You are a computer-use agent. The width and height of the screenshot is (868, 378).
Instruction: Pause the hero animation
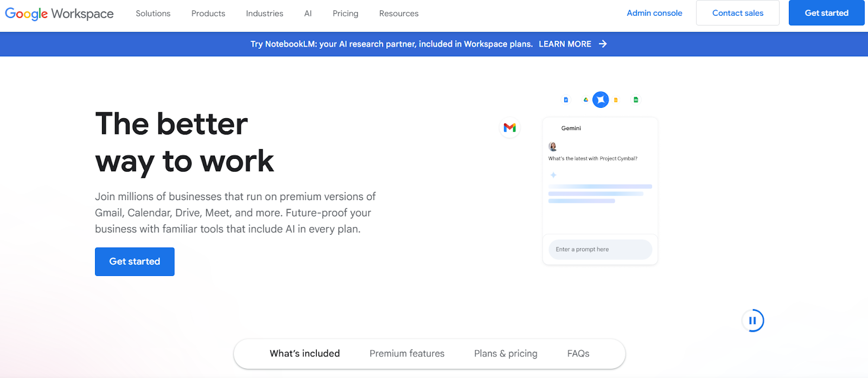coord(752,321)
